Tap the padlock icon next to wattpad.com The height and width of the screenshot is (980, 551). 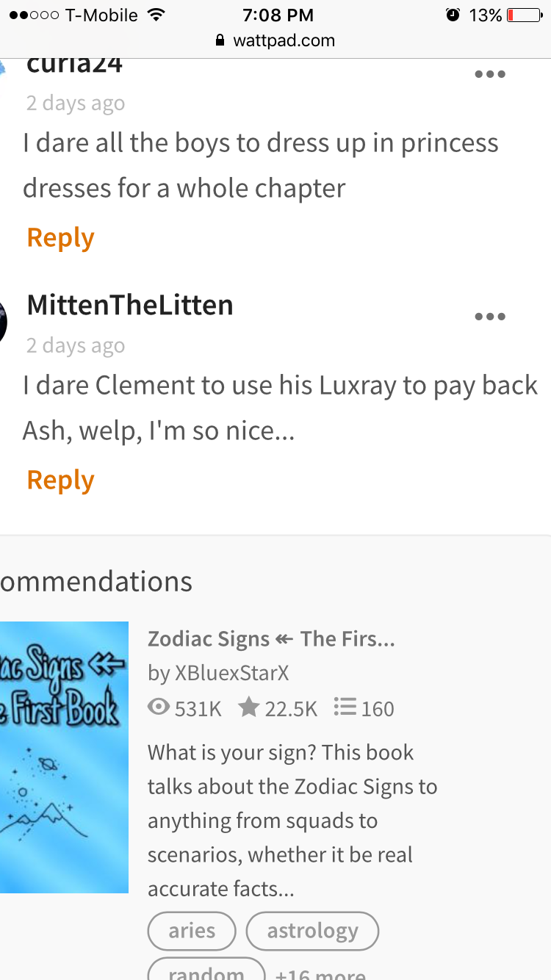(x=220, y=40)
